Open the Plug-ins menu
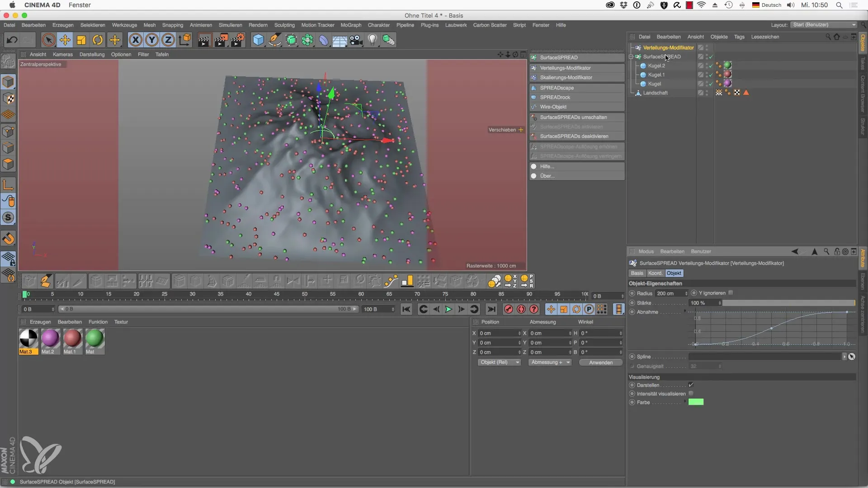This screenshot has width=868, height=488. (429, 25)
